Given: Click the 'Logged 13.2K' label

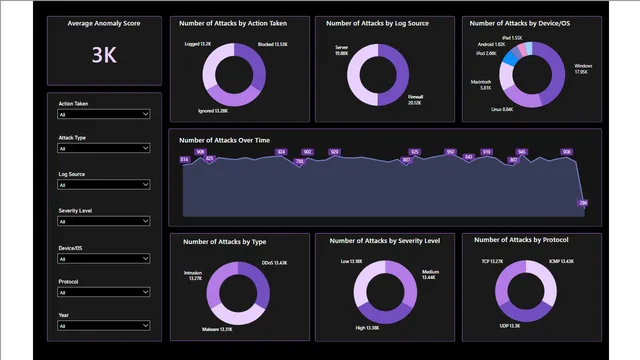Looking at the screenshot, I should tap(198, 44).
